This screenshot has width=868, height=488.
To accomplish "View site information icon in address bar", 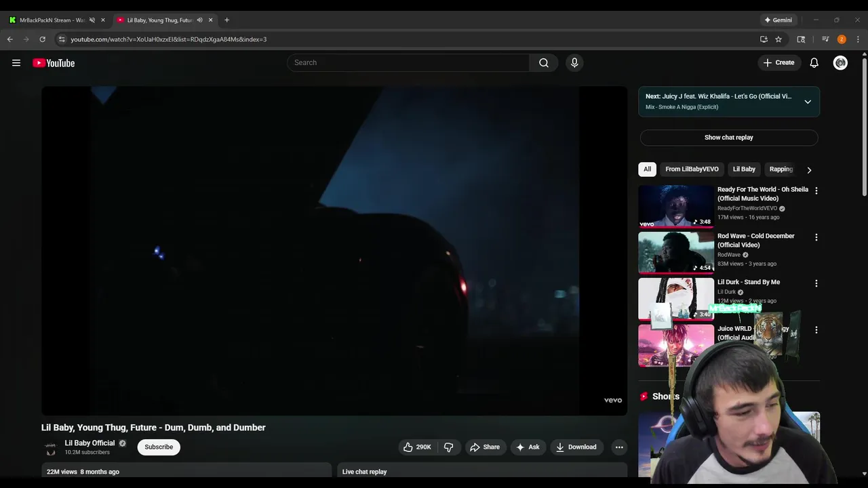I will [x=62, y=39].
